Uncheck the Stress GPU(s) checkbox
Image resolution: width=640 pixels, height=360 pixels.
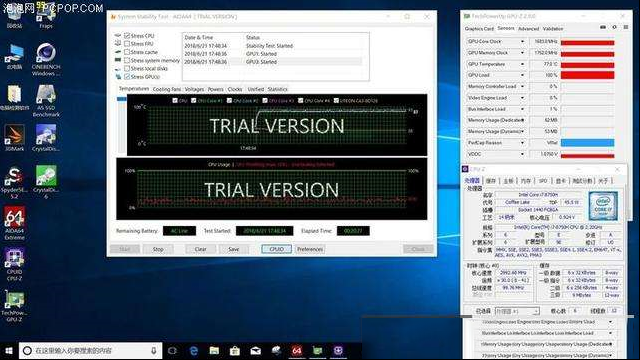(x=127, y=76)
